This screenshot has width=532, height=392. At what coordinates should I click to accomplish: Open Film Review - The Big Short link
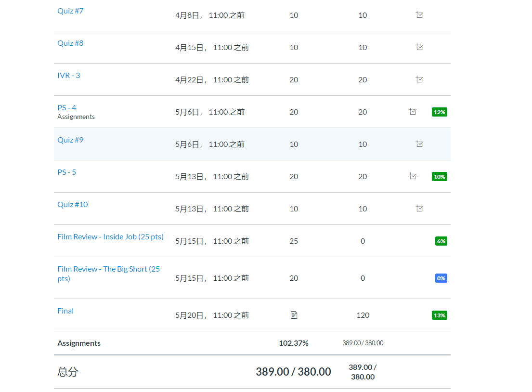(x=108, y=269)
